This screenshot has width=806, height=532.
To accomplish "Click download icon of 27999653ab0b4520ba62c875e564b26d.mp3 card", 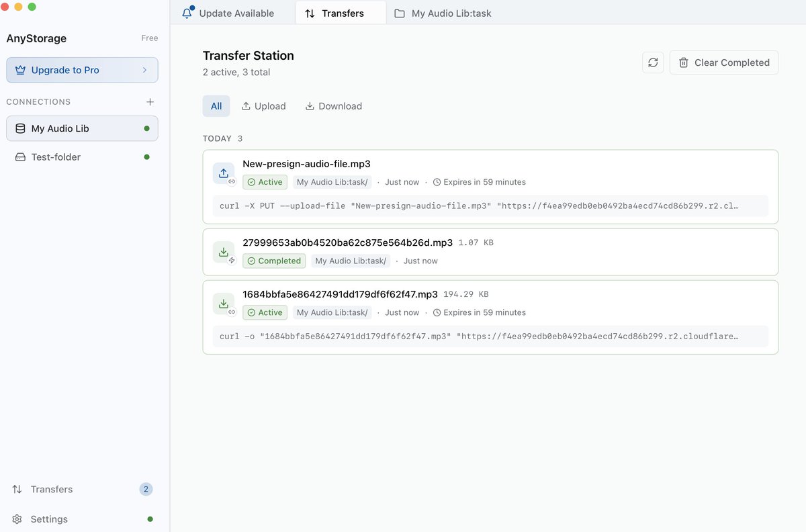I will [x=224, y=252].
